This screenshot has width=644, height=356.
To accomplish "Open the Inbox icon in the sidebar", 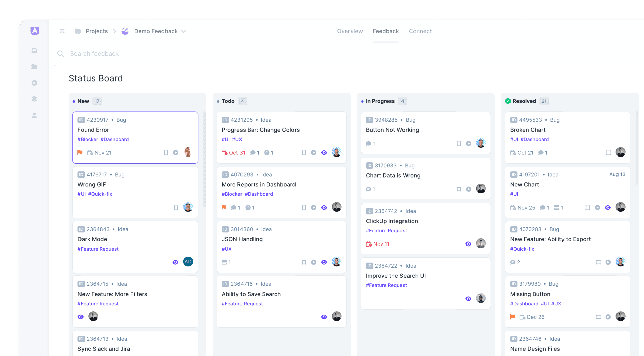I will 34,50.
